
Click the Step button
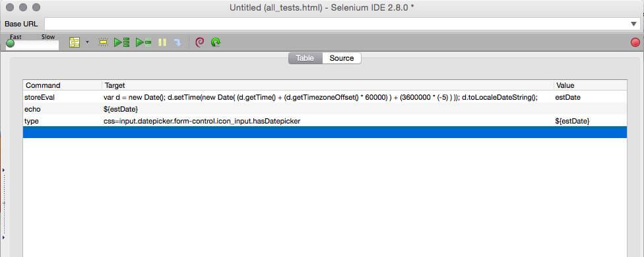point(177,42)
